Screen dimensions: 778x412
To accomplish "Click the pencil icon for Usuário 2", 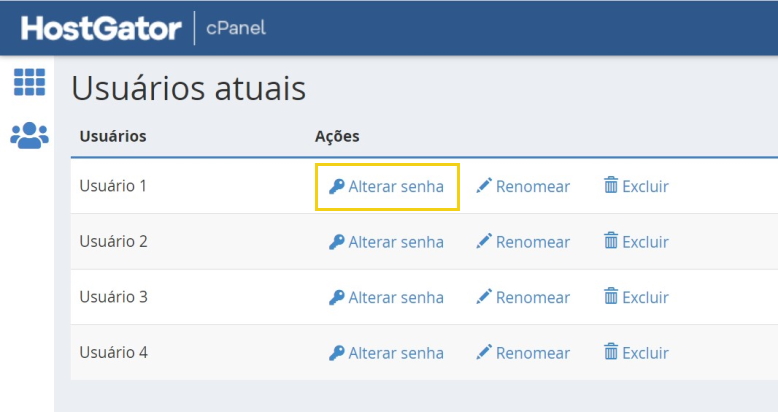I will click(x=484, y=241).
